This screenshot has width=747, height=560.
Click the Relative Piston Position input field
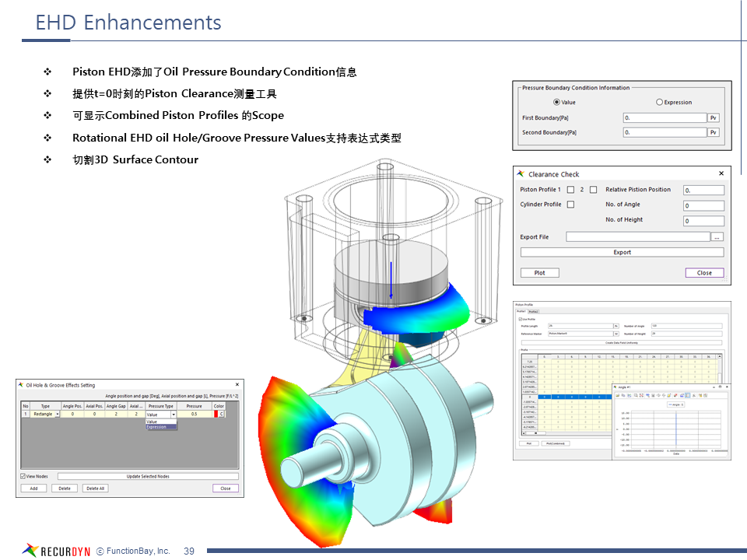tap(703, 190)
